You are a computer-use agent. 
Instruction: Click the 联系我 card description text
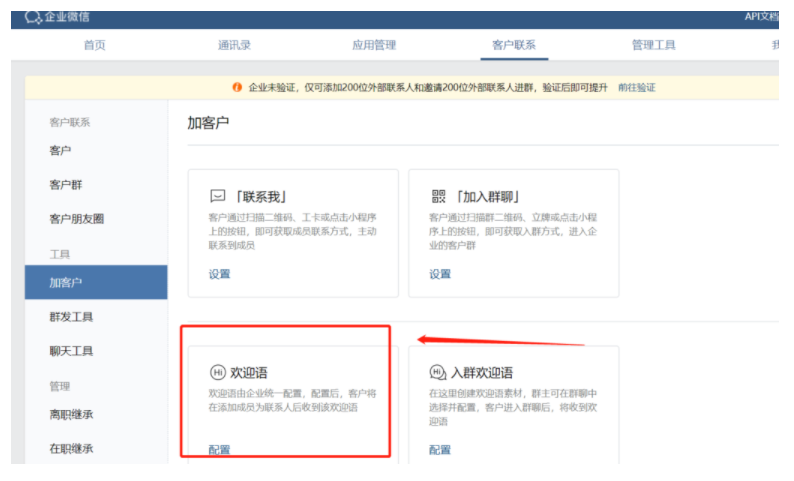click(x=292, y=231)
